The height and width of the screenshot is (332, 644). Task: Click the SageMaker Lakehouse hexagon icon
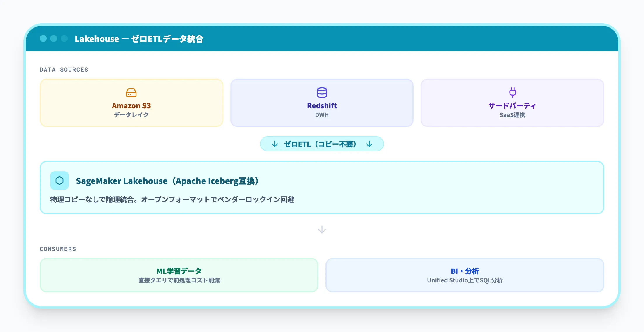[60, 181]
